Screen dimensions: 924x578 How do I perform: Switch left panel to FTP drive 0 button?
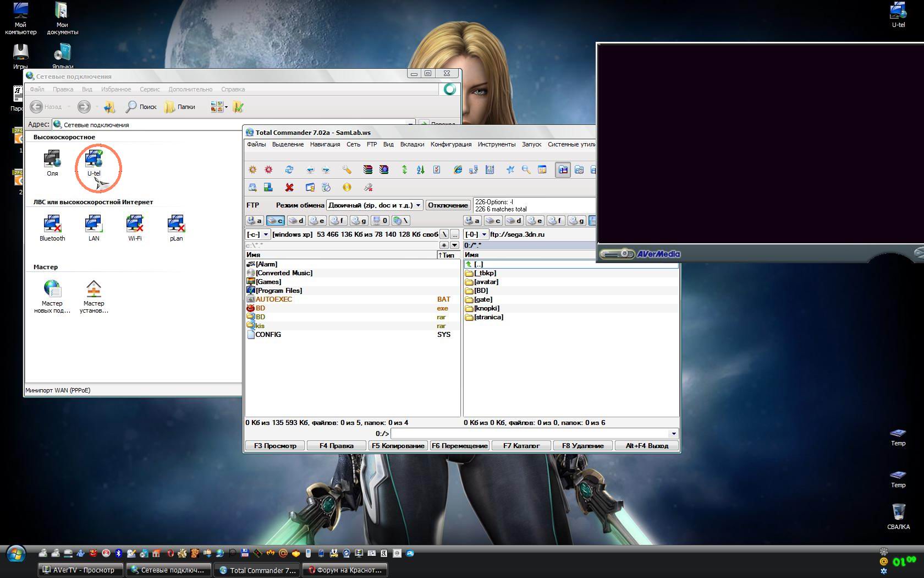pyautogui.click(x=380, y=221)
